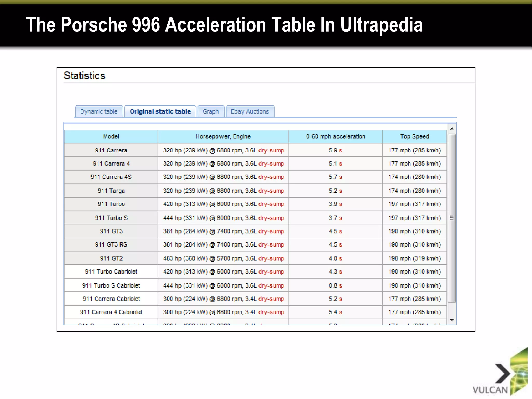Click the red s link beside 0.8
532x399 pixels.
tap(340, 286)
